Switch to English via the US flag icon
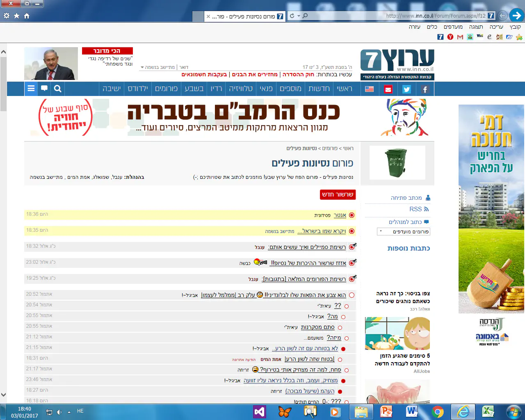 tap(369, 89)
